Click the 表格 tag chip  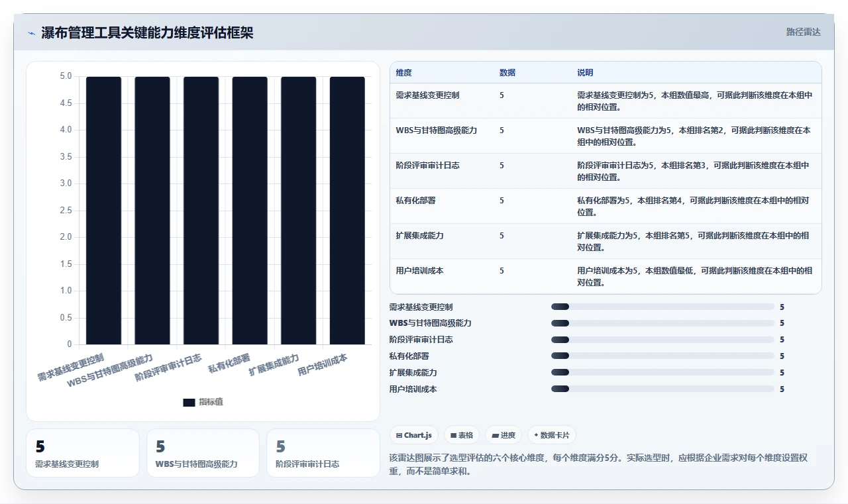click(462, 435)
